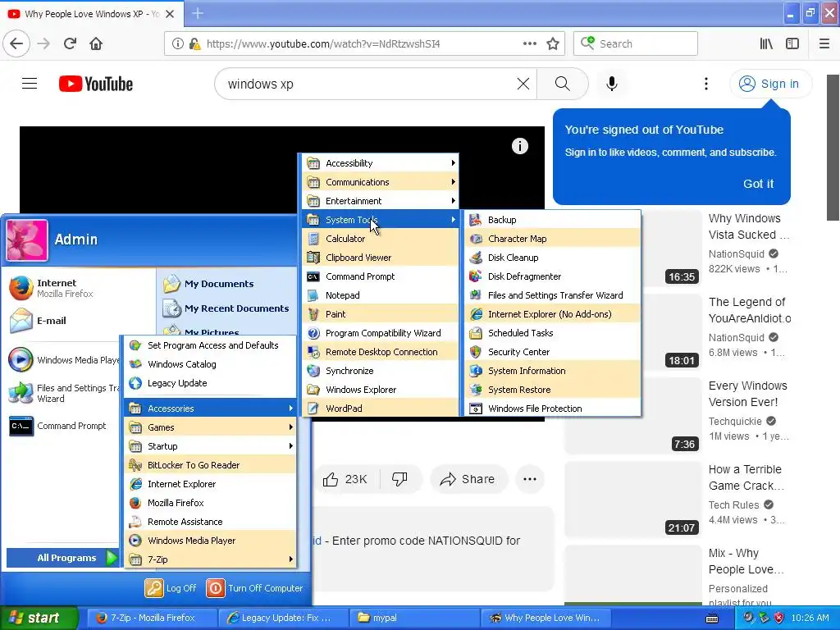Open Backup in System Tools

[x=552, y=220]
